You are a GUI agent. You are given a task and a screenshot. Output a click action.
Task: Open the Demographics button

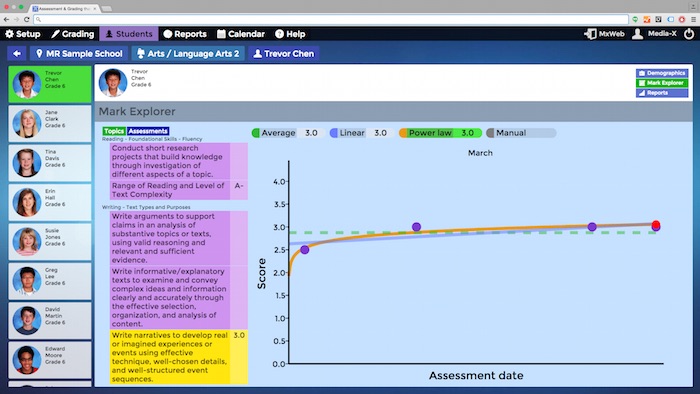tap(662, 73)
